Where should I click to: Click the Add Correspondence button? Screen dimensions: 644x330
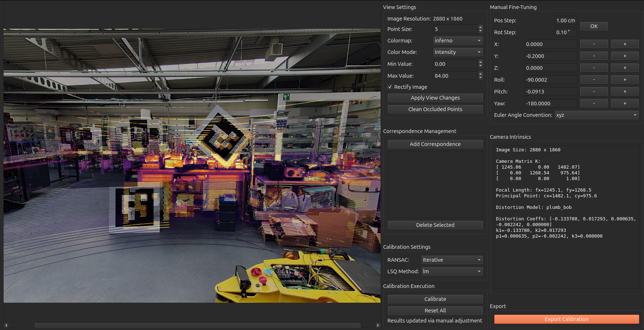coord(435,144)
